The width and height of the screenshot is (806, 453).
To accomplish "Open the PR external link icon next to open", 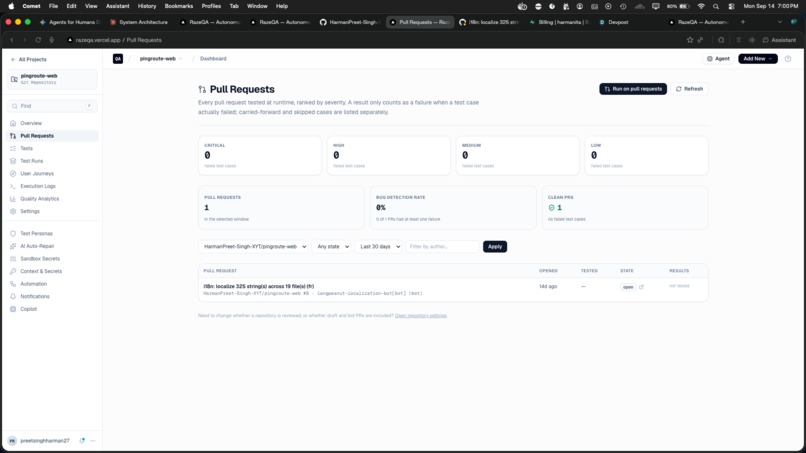I will [641, 287].
